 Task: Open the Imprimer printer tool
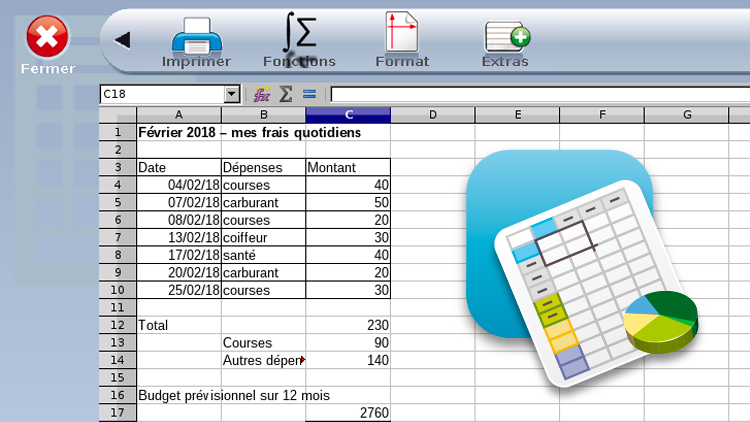(x=197, y=43)
